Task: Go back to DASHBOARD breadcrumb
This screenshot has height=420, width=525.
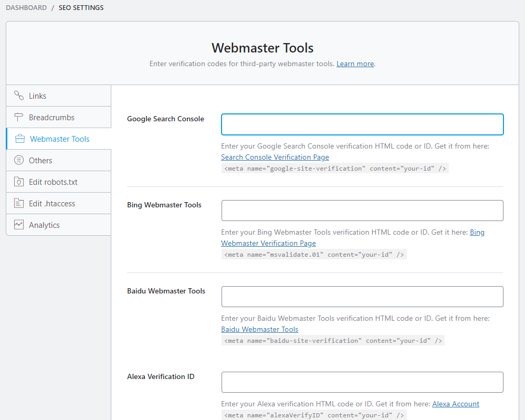Action: 26,8
